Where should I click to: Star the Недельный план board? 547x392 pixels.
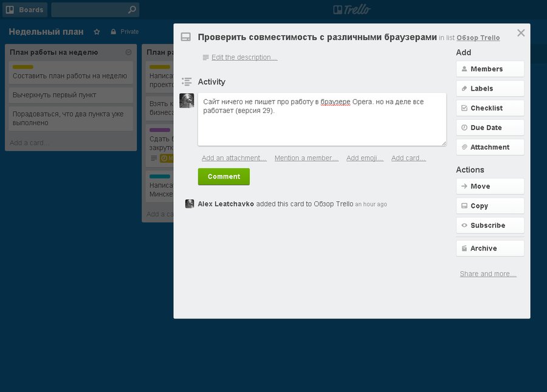click(97, 32)
